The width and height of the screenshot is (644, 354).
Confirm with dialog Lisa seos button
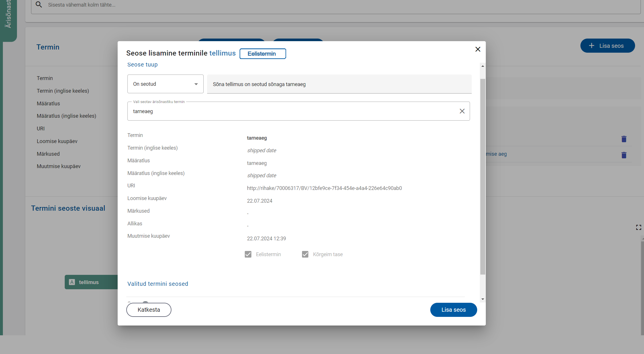pyautogui.click(x=453, y=310)
